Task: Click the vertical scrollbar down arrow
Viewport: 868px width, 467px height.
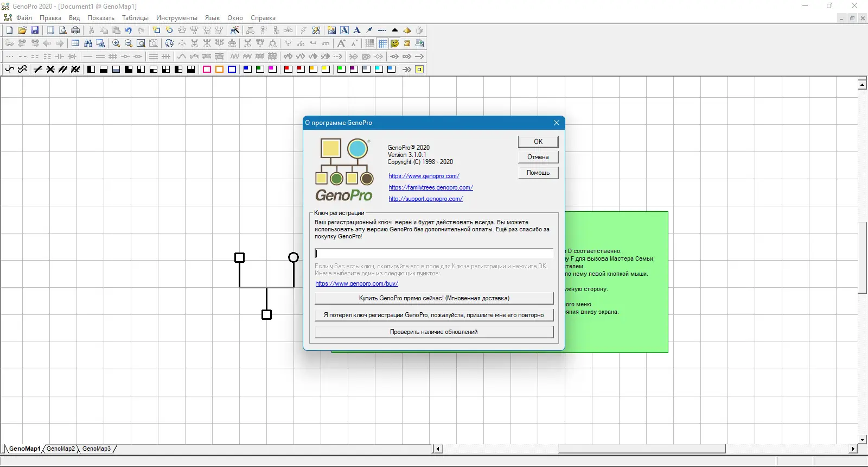Action: 863,439
